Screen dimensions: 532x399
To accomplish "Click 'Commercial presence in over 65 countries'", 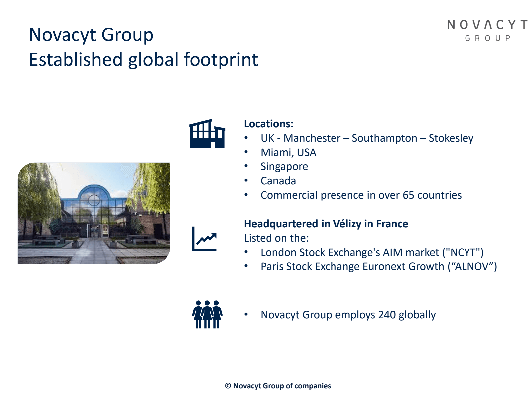I will (x=361, y=195).
